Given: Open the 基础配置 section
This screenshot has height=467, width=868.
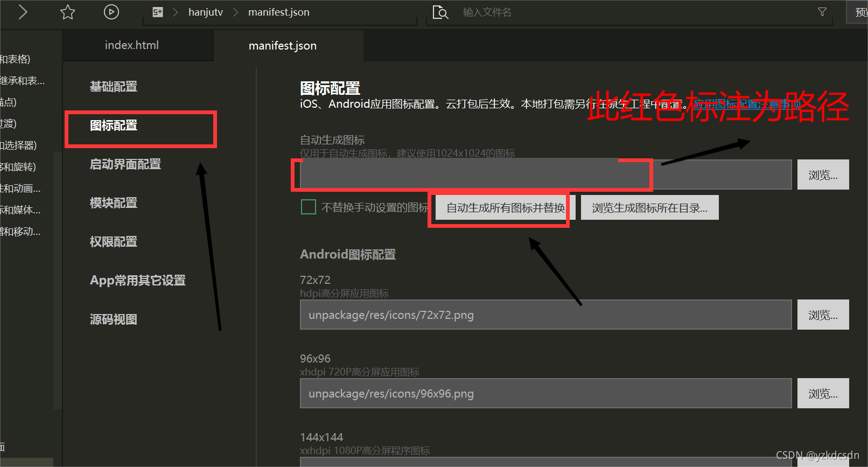Looking at the screenshot, I should click(114, 86).
